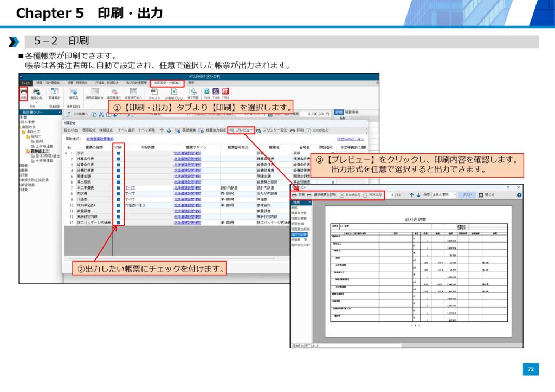Click the 北海道建設管理部 link beside 印刷様式
Image resolution: width=555 pixels, height=392 pixels.
[x=99, y=139]
